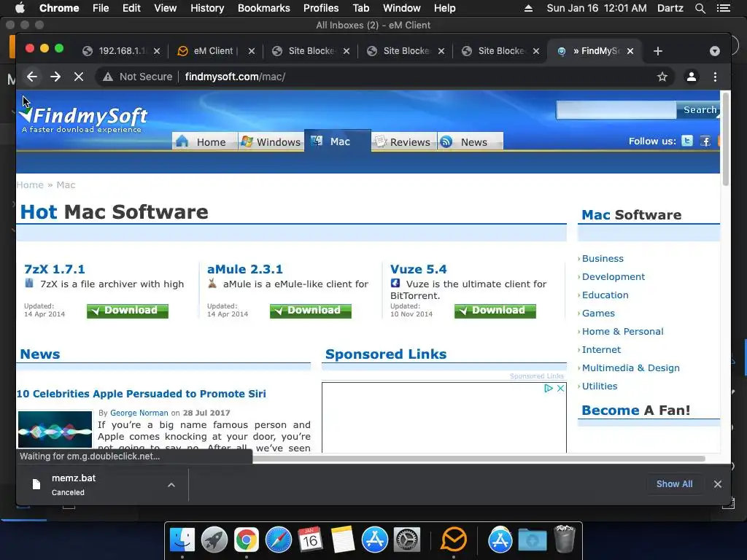Screen dimensions: 747x560
Task: Open the Development category link
Action: click(613, 276)
